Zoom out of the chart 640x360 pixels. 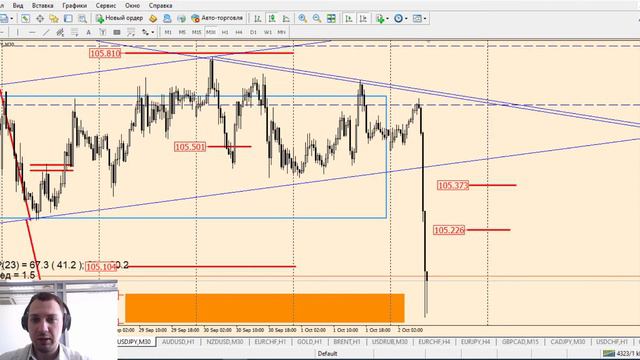317,18
